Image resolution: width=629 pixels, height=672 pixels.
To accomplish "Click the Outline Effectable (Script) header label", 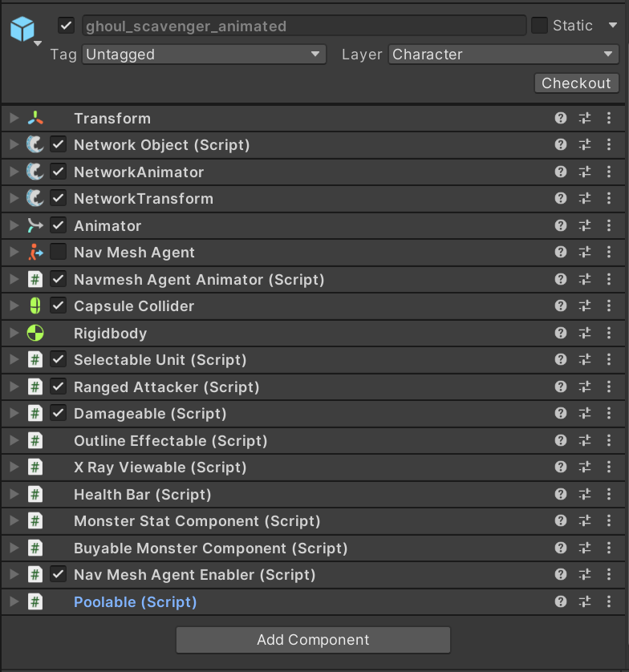I will tap(170, 440).
